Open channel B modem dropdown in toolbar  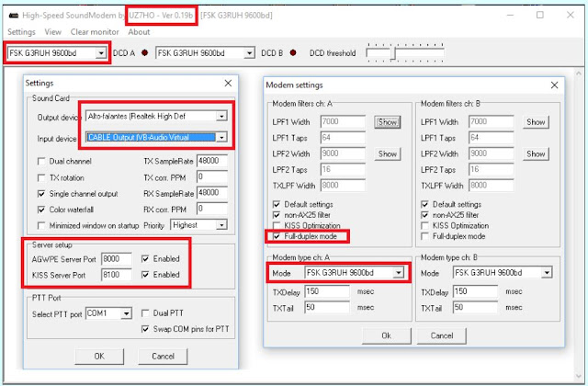coord(249,53)
